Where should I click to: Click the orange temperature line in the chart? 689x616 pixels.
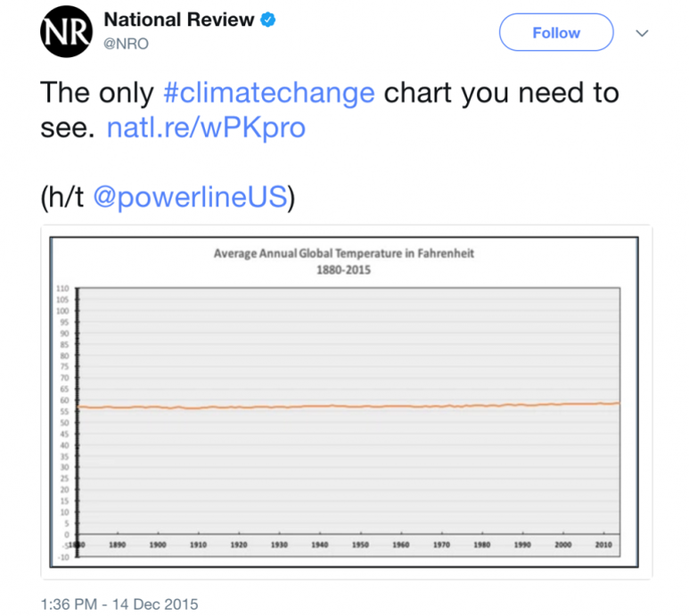coord(357,406)
